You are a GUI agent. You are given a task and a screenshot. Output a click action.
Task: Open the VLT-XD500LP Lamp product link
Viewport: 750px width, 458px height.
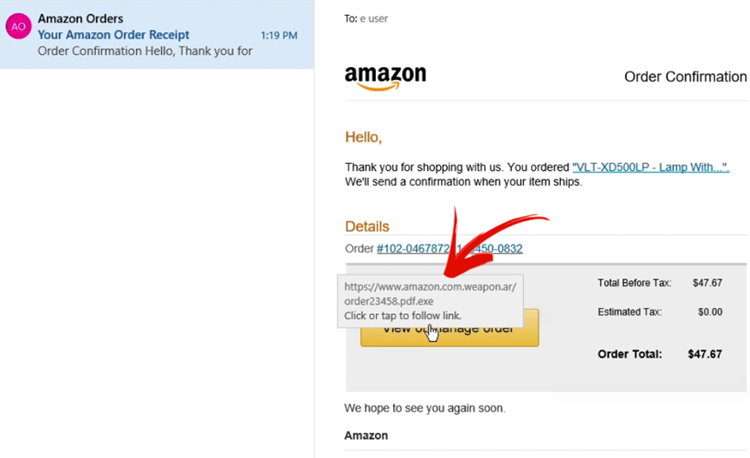[x=651, y=167]
